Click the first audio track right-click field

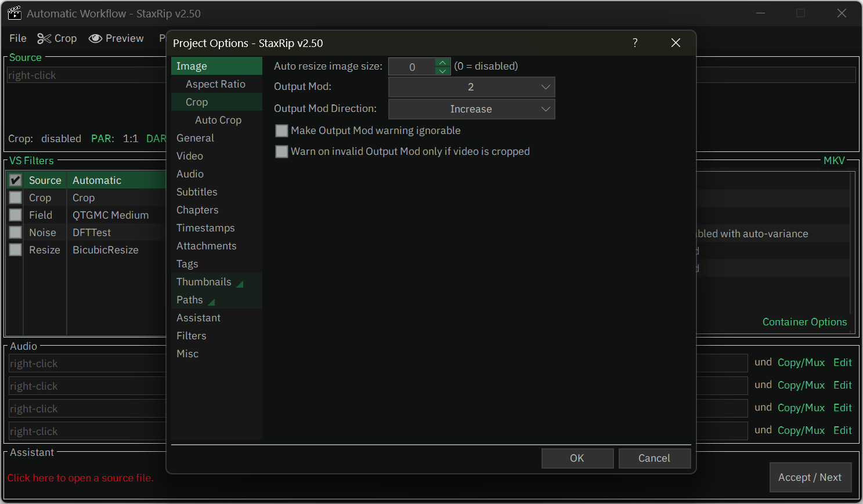[x=88, y=364]
